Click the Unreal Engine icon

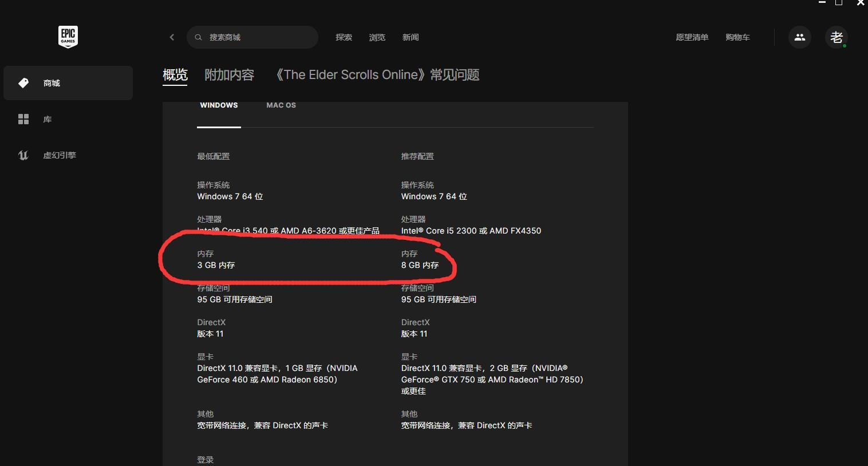click(23, 155)
